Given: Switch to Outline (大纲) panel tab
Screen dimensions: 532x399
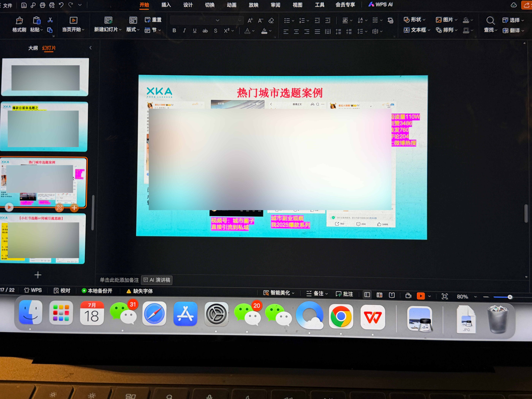Looking at the screenshot, I should pos(33,48).
